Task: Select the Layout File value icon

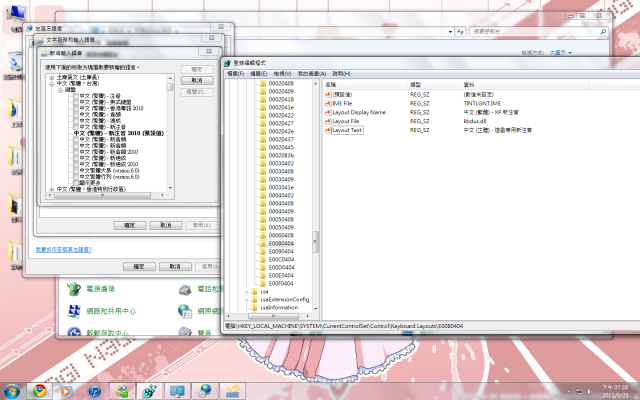Action: click(327, 121)
